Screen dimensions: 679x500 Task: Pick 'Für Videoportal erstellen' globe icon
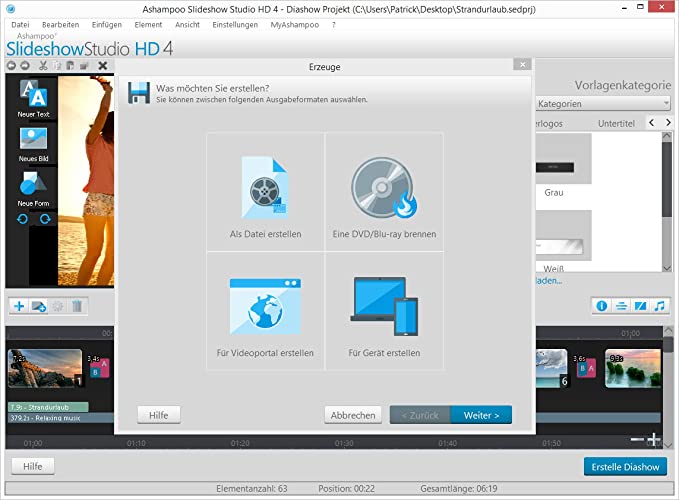pos(265,311)
